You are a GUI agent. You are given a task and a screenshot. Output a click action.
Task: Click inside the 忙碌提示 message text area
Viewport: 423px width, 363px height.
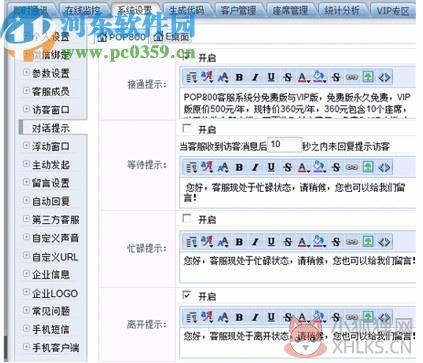pos(298,268)
